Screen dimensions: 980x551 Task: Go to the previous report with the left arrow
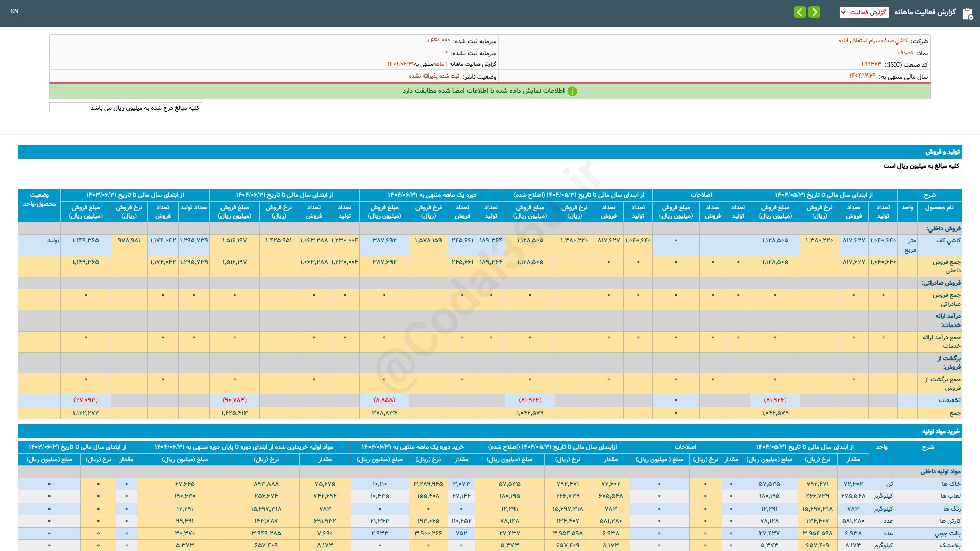800,12
